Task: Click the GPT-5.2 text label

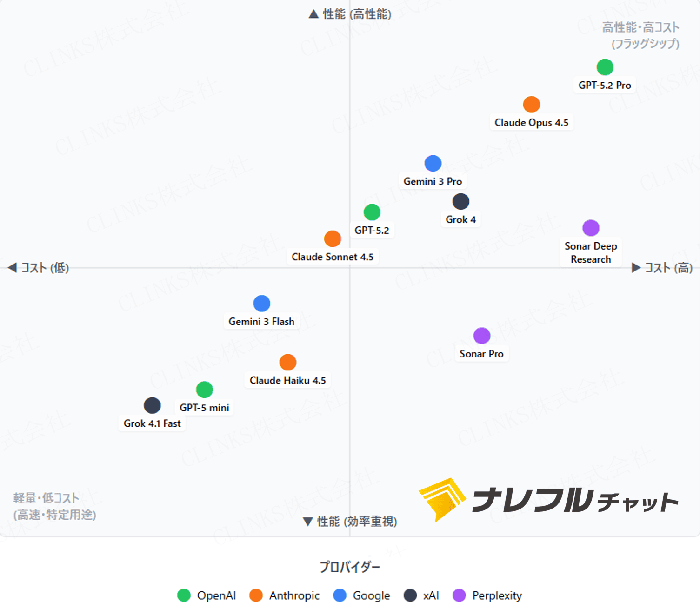Action: 372,230
